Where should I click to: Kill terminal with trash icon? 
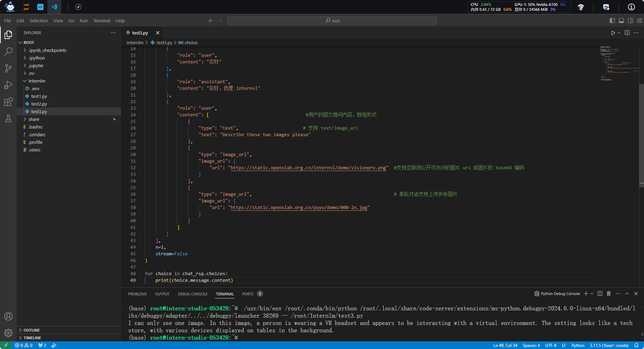click(x=608, y=294)
